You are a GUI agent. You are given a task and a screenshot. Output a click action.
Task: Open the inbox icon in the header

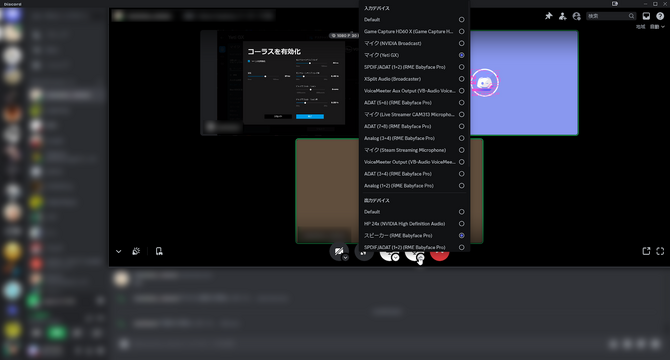pyautogui.click(x=646, y=16)
